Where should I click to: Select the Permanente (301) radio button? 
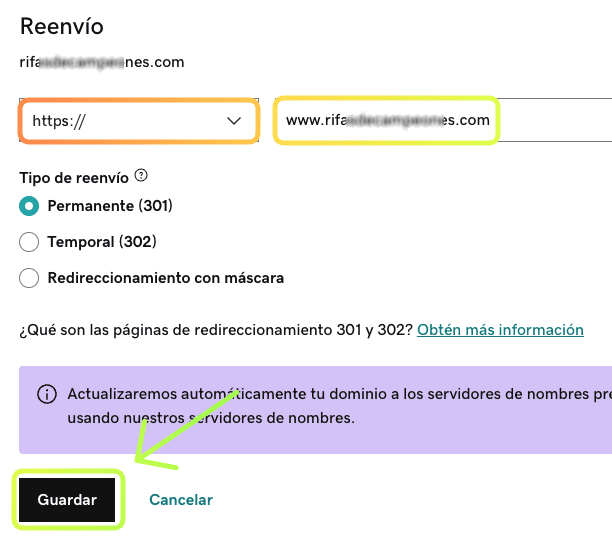(x=29, y=206)
